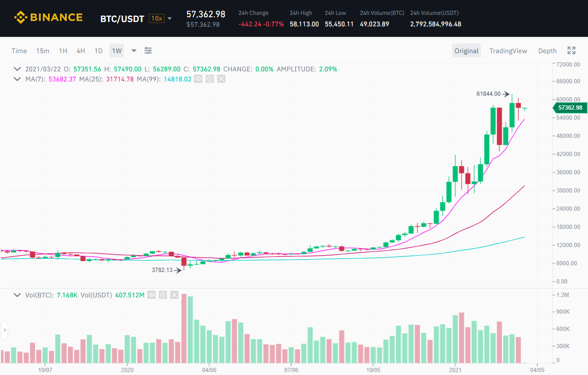Open settings for the Volume indicator
This screenshot has width=588, height=375.
point(163,295)
